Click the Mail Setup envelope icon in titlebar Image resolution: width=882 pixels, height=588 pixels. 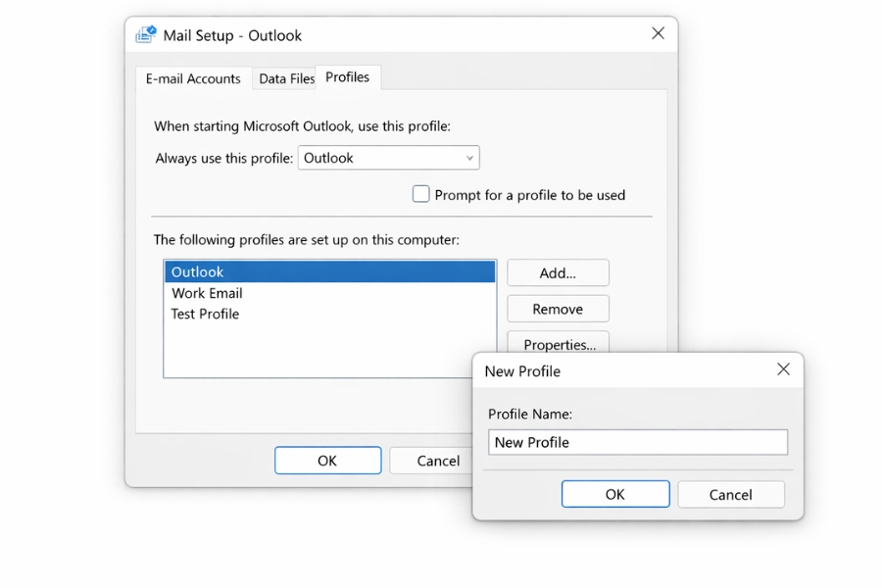pyautogui.click(x=145, y=32)
